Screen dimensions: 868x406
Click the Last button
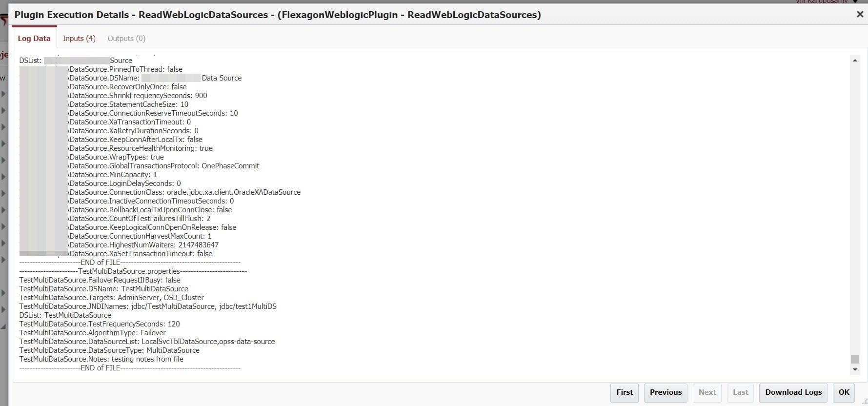(740, 392)
